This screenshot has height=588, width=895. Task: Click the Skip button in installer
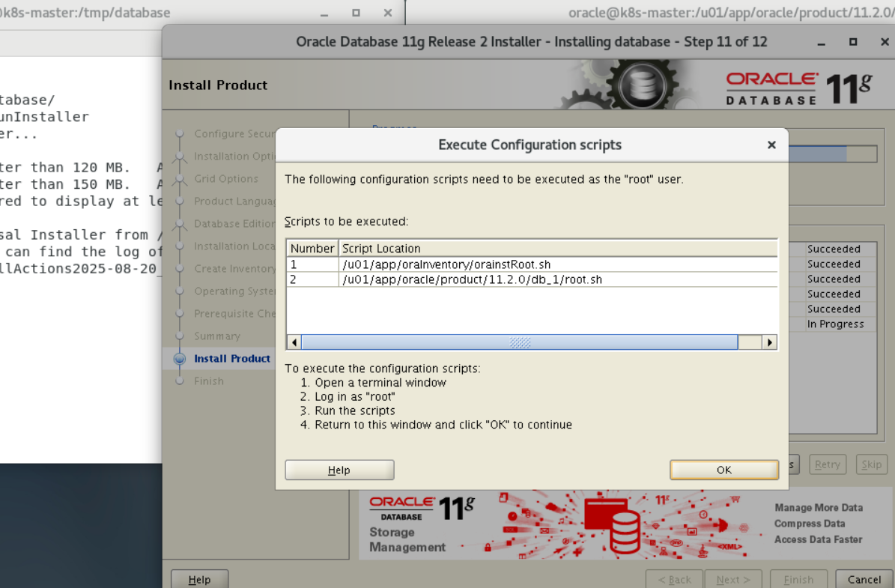point(872,464)
